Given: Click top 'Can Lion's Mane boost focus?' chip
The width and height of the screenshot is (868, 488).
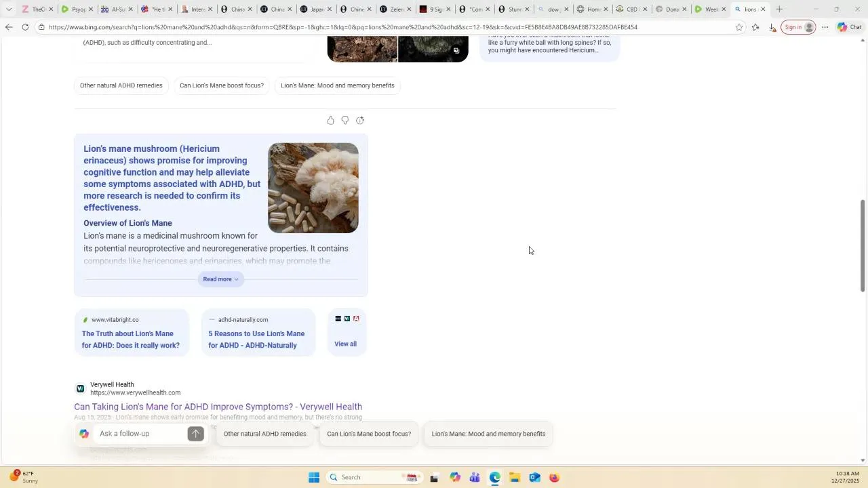Looking at the screenshot, I should pos(222,85).
